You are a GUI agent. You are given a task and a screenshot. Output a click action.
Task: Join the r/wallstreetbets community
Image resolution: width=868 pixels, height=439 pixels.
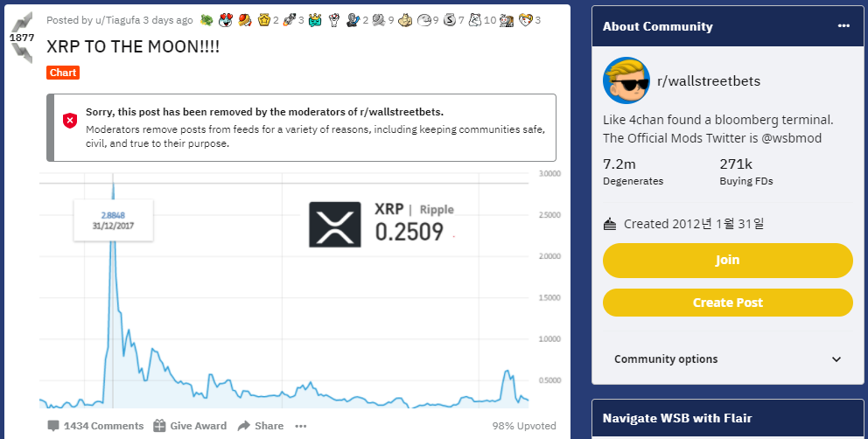coord(727,261)
